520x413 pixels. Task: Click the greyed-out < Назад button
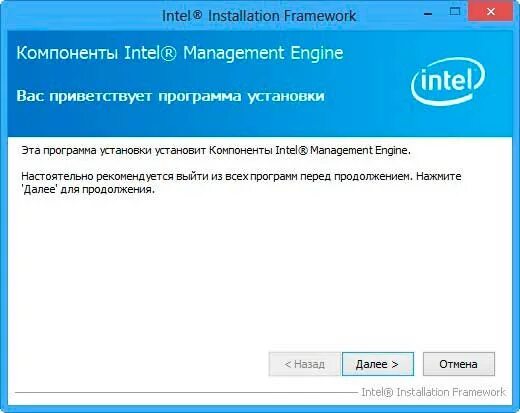pyautogui.click(x=304, y=364)
